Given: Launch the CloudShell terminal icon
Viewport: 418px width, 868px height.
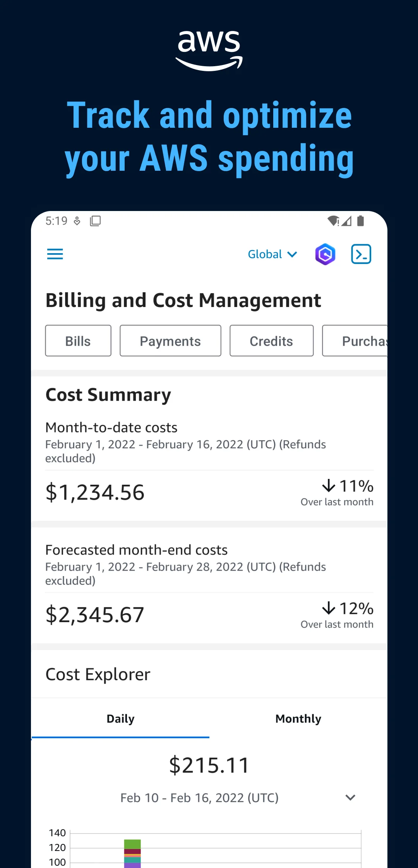Looking at the screenshot, I should point(361,254).
